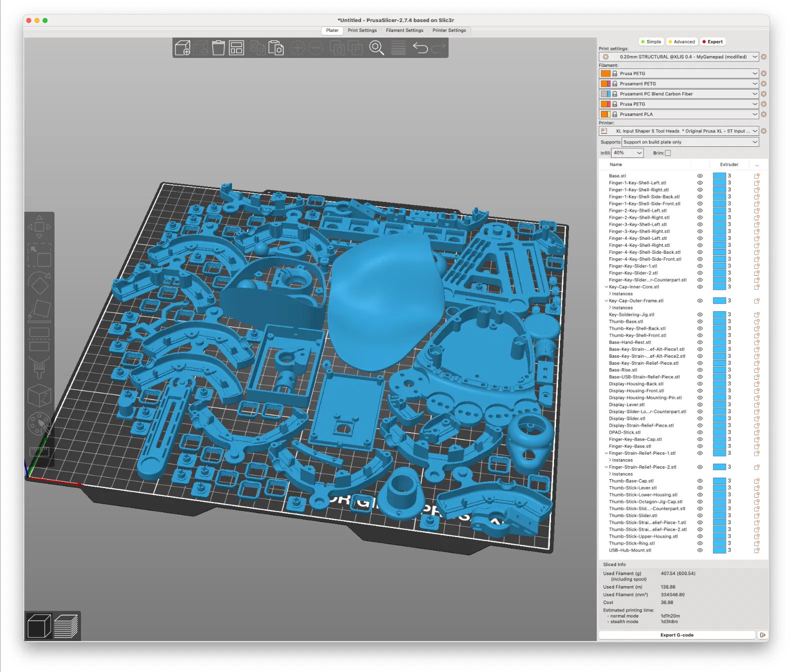Viewport: 792px width, 672px height.
Task: Select the Cut tool
Action: [39, 339]
